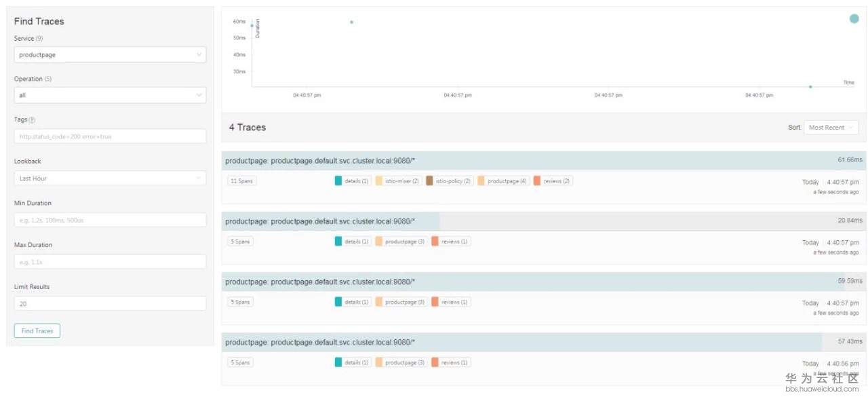Focus the Tags input field
The height and width of the screenshot is (399, 868).
pyautogui.click(x=110, y=136)
